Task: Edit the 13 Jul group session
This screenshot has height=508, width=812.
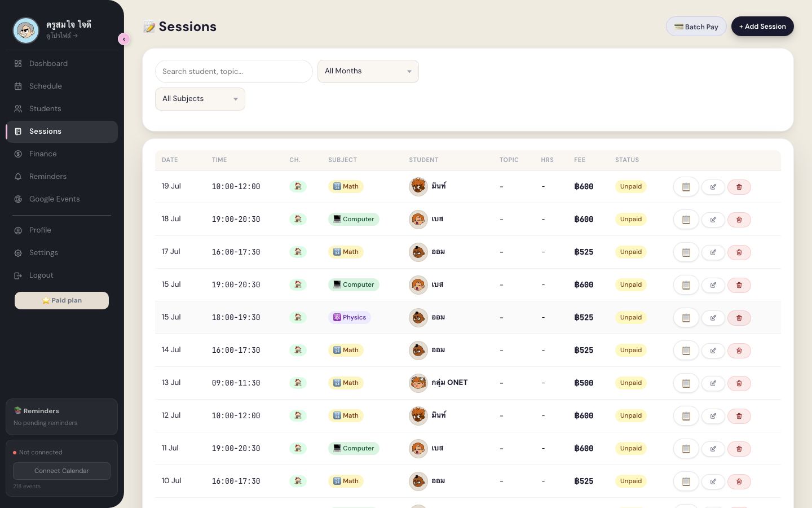Action: [x=713, y=383]
